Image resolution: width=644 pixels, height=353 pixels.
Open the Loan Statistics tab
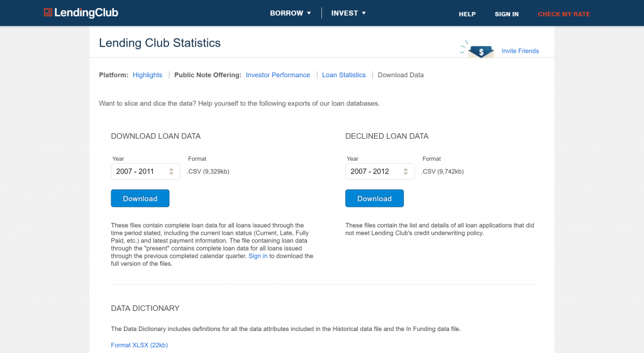(343, 75)
